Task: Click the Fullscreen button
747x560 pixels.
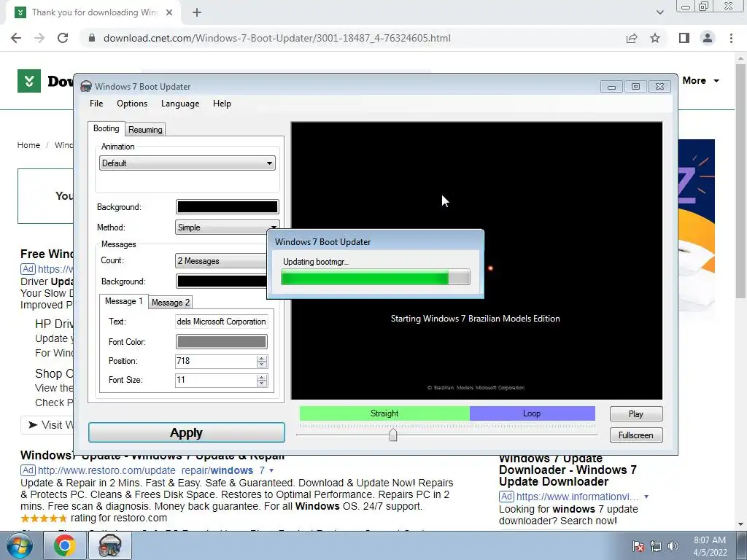Action: click(636, 435)
